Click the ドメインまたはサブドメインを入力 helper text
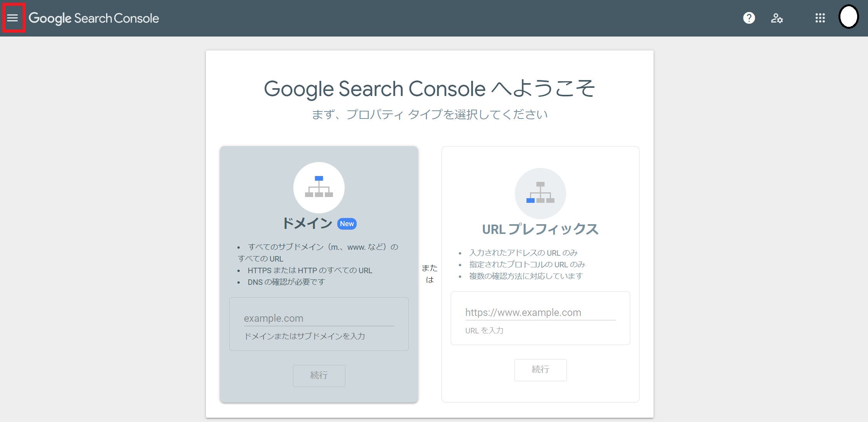Image resolution: width=868 pixels, height=422 pixels. pos(305,336)
